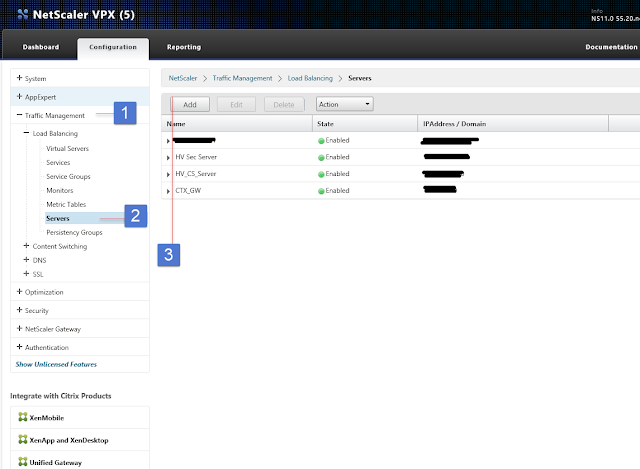Go to NetScaler breadcrumb link
The image size is (640, 469).
(x=182, y=78)
